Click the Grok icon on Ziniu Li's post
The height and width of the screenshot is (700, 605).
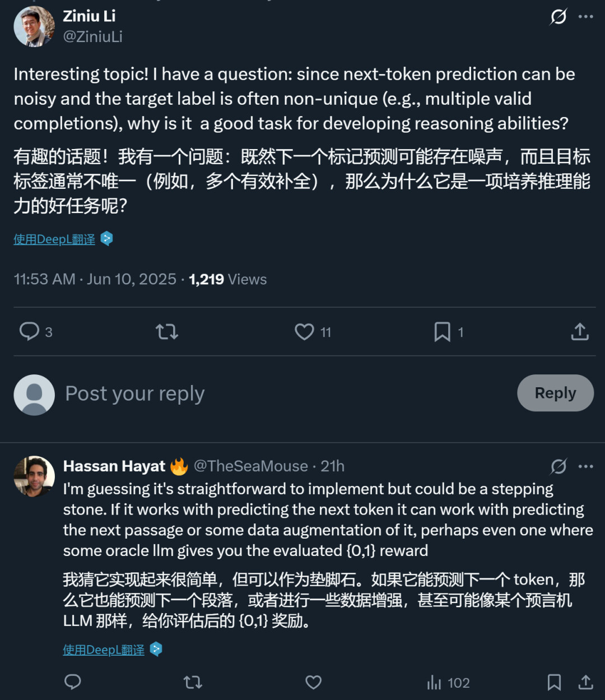[x=559, y=17]
